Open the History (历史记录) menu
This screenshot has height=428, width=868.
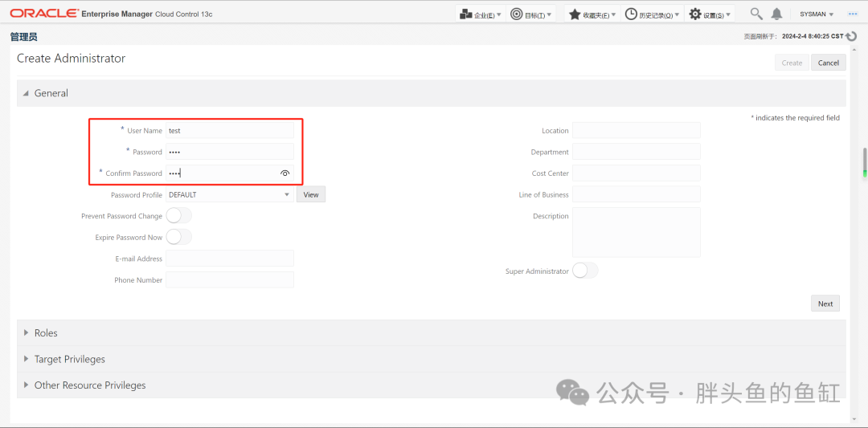[652, 14]
